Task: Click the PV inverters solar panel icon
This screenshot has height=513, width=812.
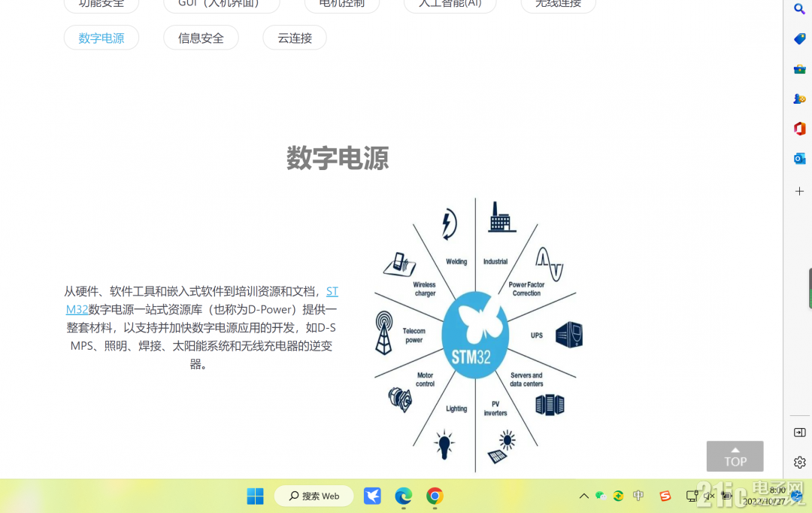Action: point(501,447)
